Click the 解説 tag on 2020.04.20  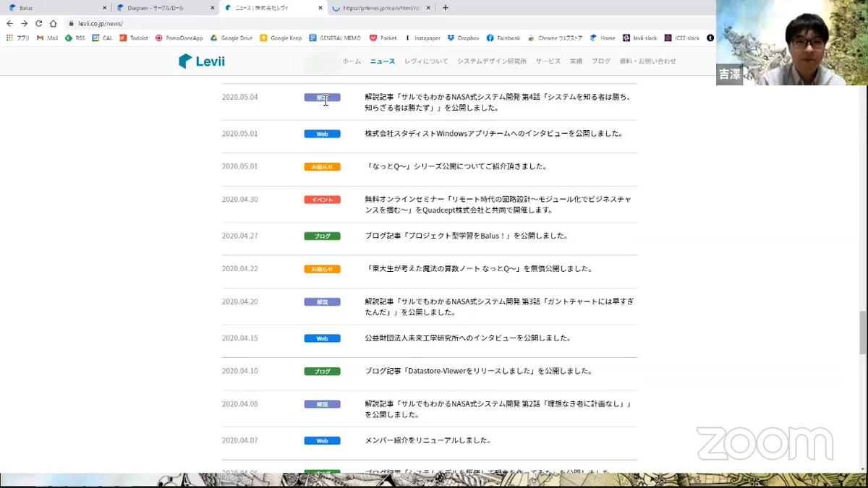[x=322, y=301]
